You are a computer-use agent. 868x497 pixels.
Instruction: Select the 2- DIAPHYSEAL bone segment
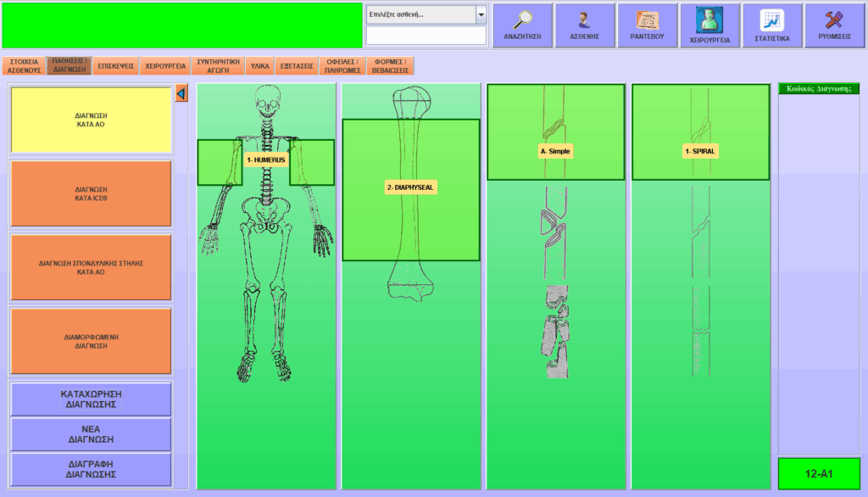(410, 187)
